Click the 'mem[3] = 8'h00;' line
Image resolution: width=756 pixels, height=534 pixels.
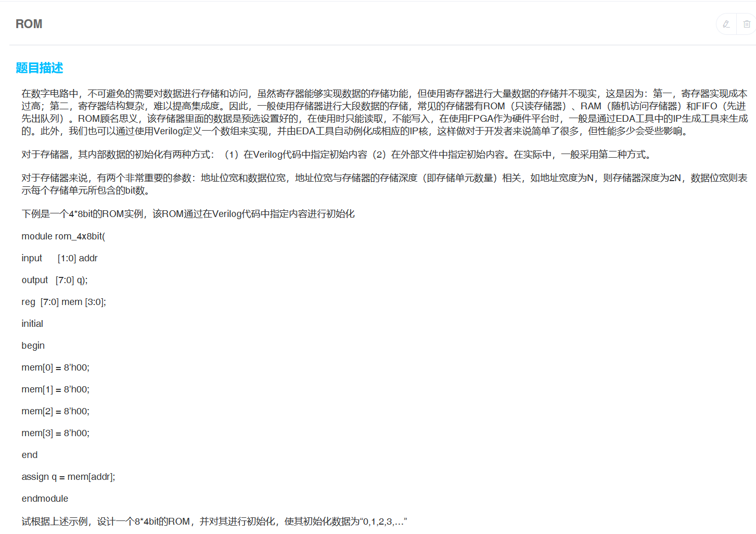tap(55, 433)
